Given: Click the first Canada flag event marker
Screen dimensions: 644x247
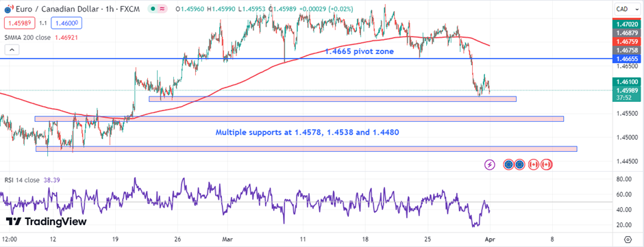Looking at the screenshot, I should pyautogui.click(x=534, y=164).
